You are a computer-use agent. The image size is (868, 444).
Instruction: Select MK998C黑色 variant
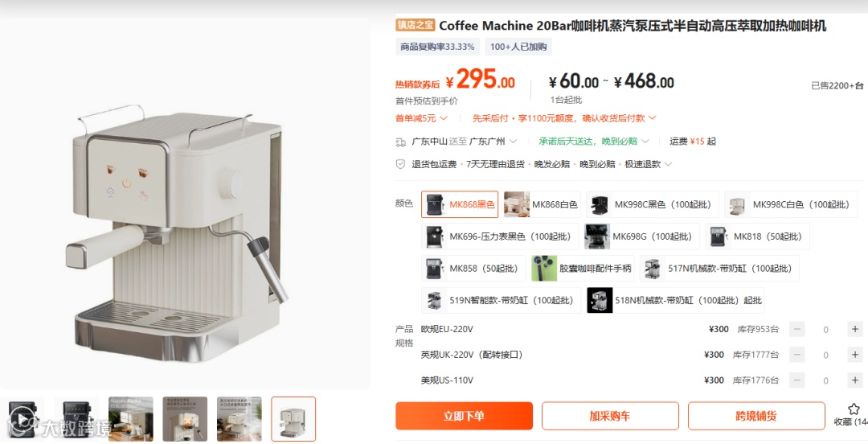652,204
